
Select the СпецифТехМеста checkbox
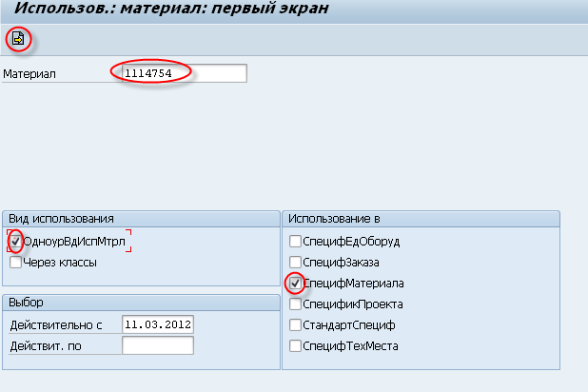pyautogui.click(x=295, y=346)
